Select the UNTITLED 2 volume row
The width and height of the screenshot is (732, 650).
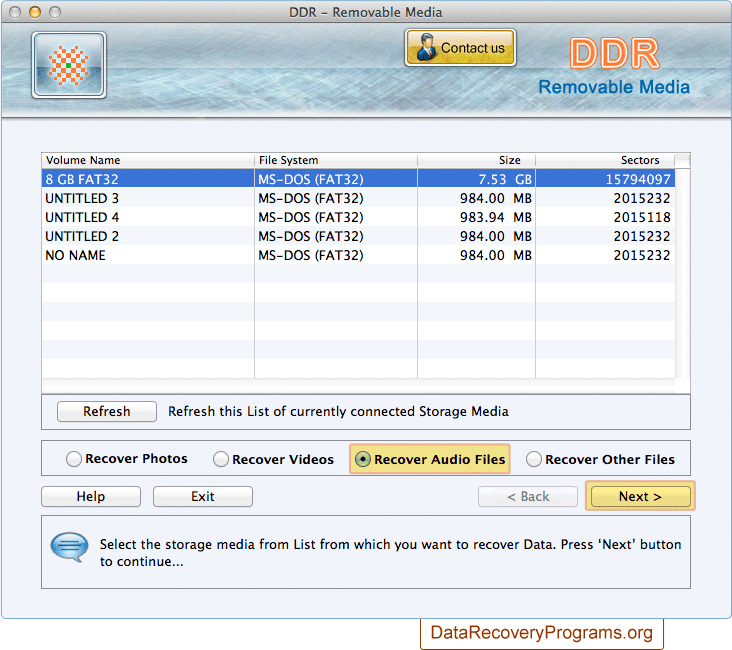point(358,236)
